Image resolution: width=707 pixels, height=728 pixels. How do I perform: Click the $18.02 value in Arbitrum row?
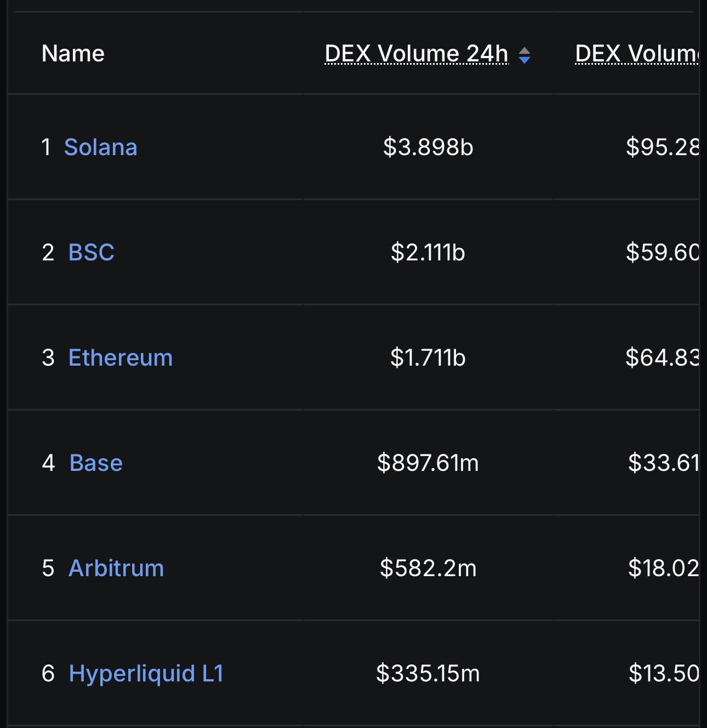[663, 568]
